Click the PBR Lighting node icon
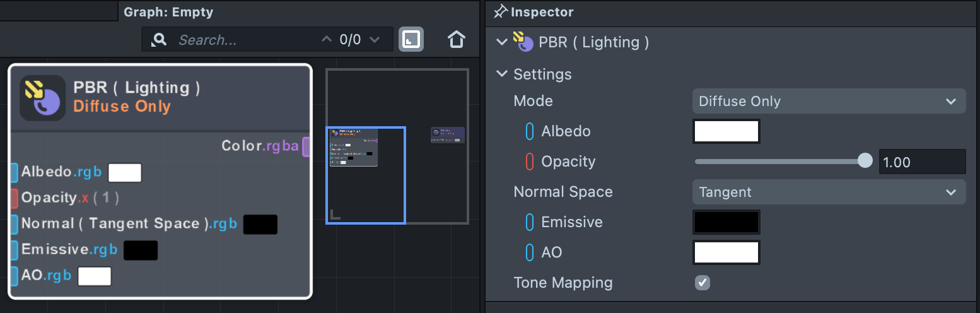Image resolution: width=980 pixels, height=313 pixels. (43, 98)
